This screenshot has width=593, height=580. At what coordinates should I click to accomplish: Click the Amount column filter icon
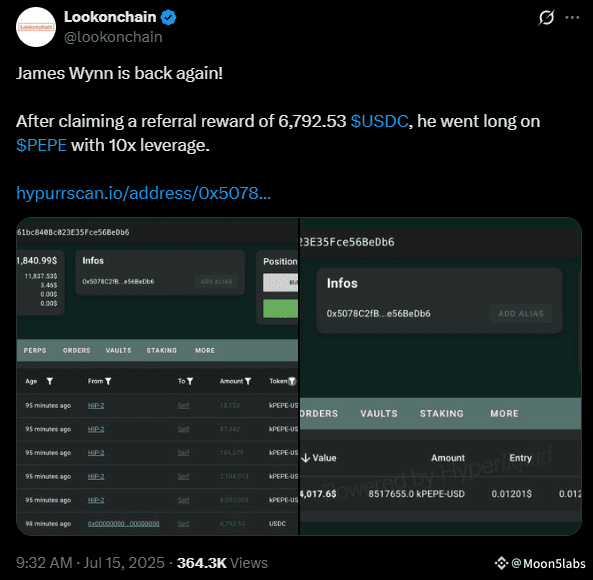(248, 381)
